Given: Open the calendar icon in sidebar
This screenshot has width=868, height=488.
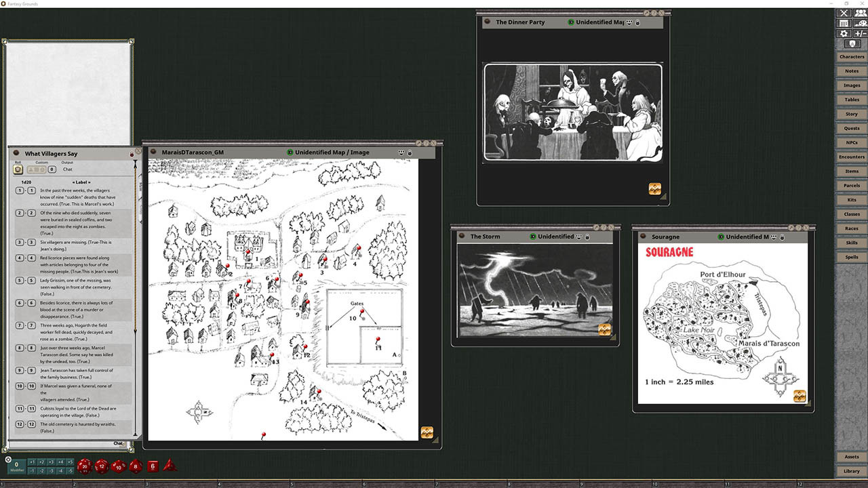Looking at the screenshot, I should (x=844, y=23).
